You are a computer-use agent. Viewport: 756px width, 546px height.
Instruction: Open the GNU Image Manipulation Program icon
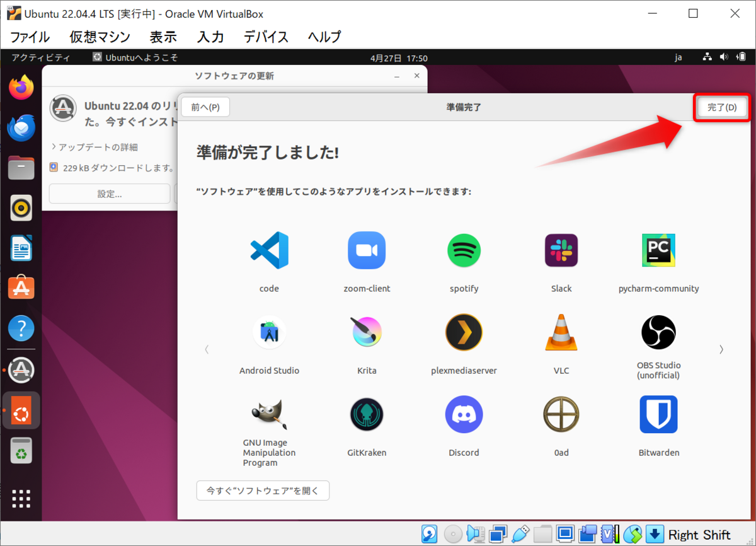point(269,414)
